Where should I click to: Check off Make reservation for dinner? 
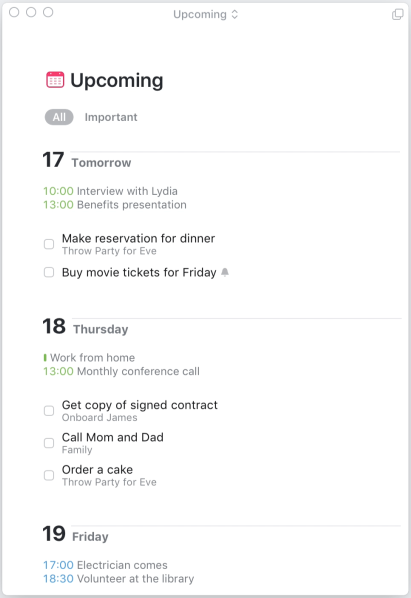(x=49, y=244)
